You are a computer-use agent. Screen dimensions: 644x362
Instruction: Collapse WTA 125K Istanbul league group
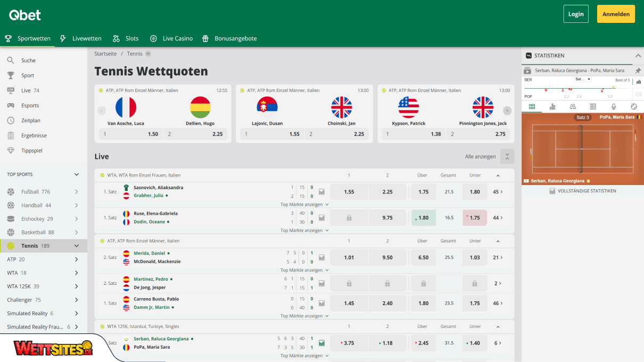pyautogui.click(x=498, y=326)
